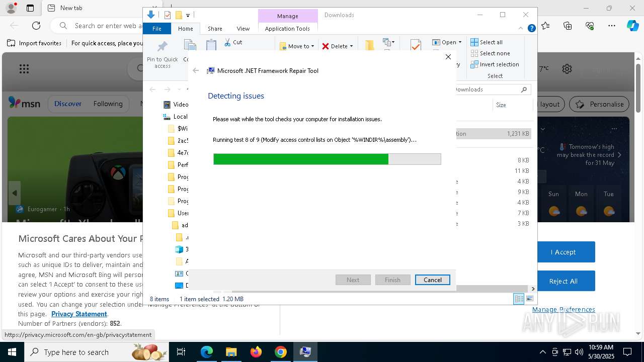Image resolution: width=644 pixels, height=362 pixels.
Task: Switch to the Home ribbon tab
Action: tap(186, 29)
